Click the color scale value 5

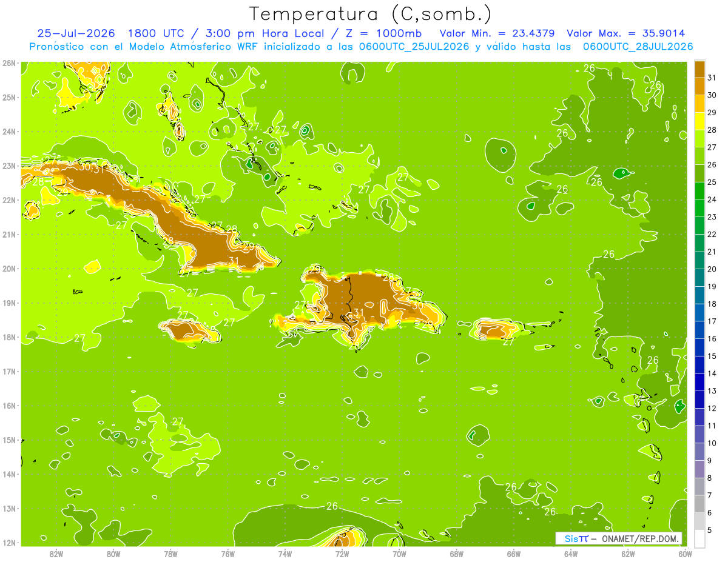[x=710, y=531]
